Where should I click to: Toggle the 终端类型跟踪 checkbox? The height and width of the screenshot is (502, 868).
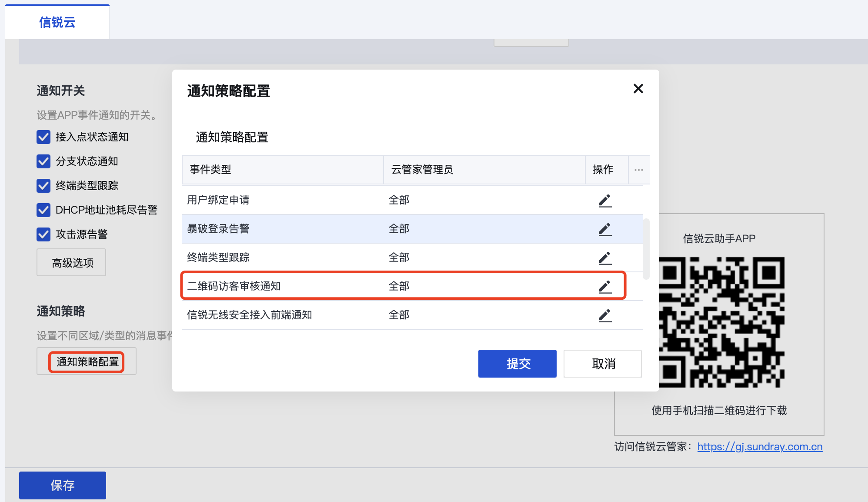tap(43, 186)
